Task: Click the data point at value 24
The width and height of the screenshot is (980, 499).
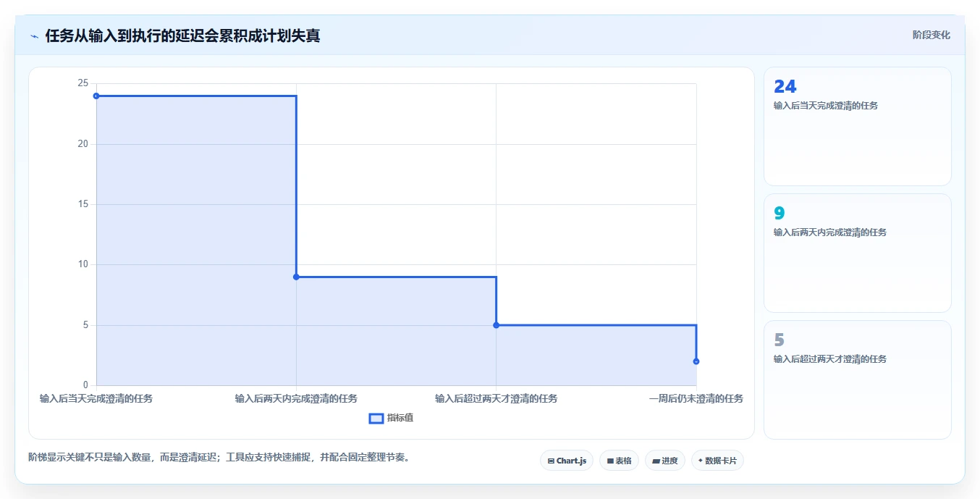Action: [x=96, y=96]
